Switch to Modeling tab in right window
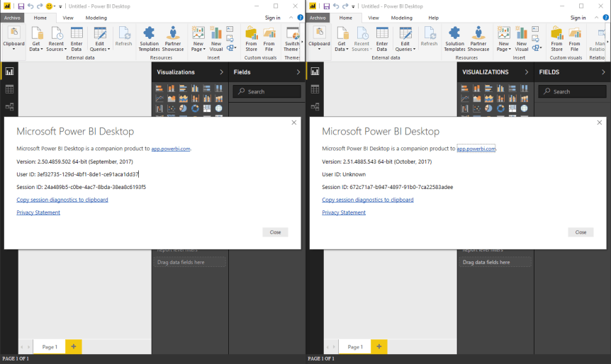Image resolution: width=611 pixels, height=364 pixels. click(x=402, y=18)
